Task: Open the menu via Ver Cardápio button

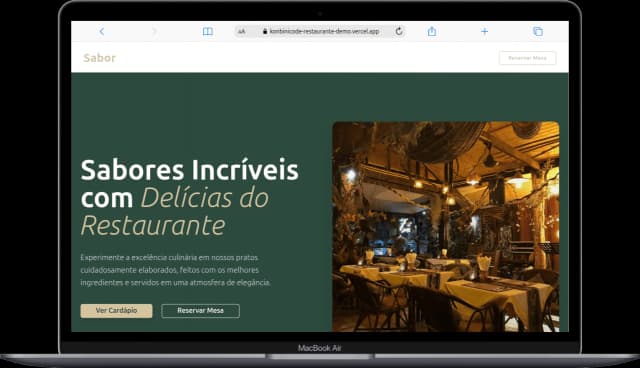Action: pos(116,310)
